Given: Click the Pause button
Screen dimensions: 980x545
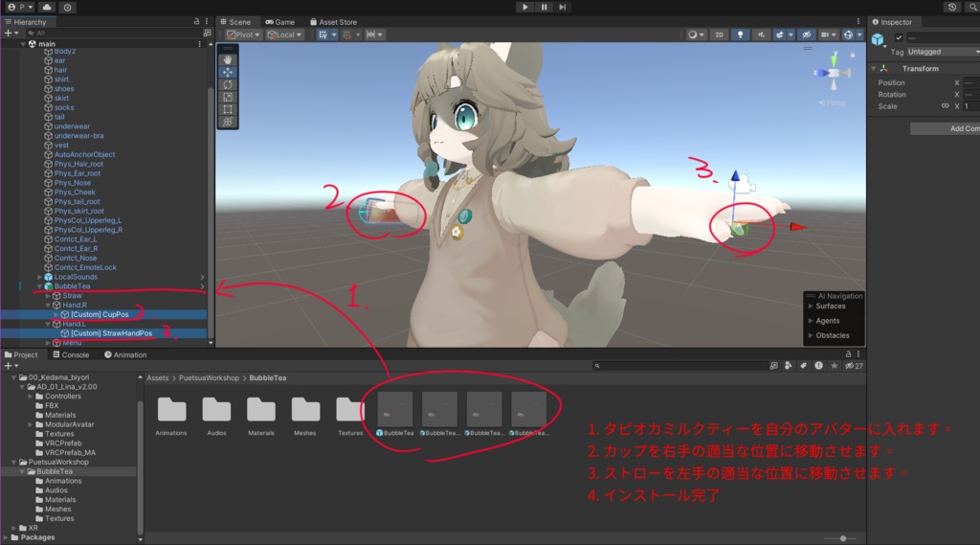Looking at the screenshot, I should pos(544,7).
